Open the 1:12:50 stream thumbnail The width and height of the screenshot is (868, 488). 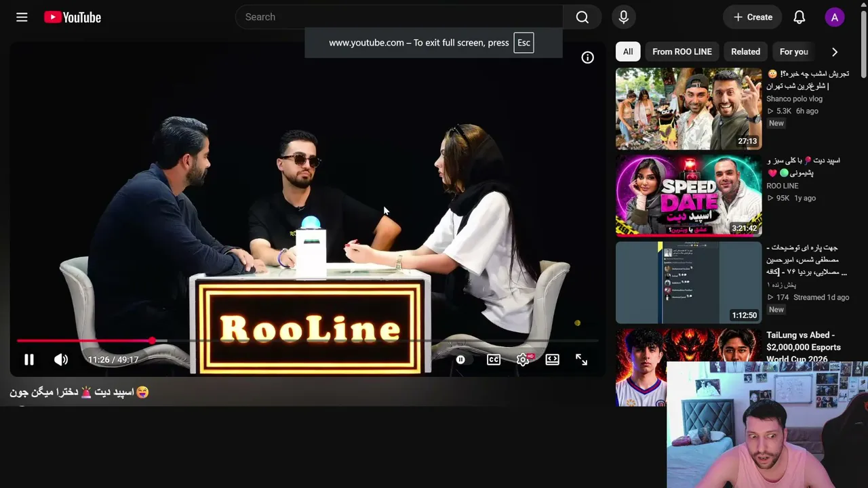click(x=688, y=283)
